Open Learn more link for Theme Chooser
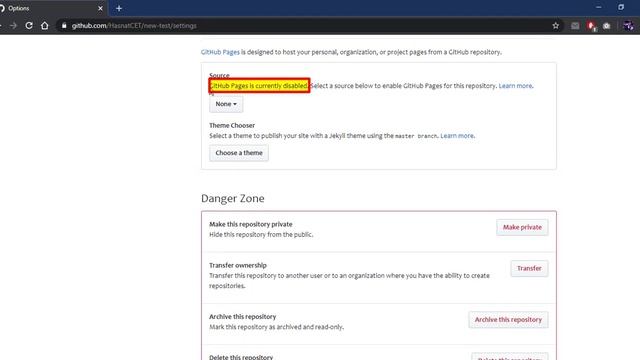This screenshot has height=360, width=640. click(457, 136)
